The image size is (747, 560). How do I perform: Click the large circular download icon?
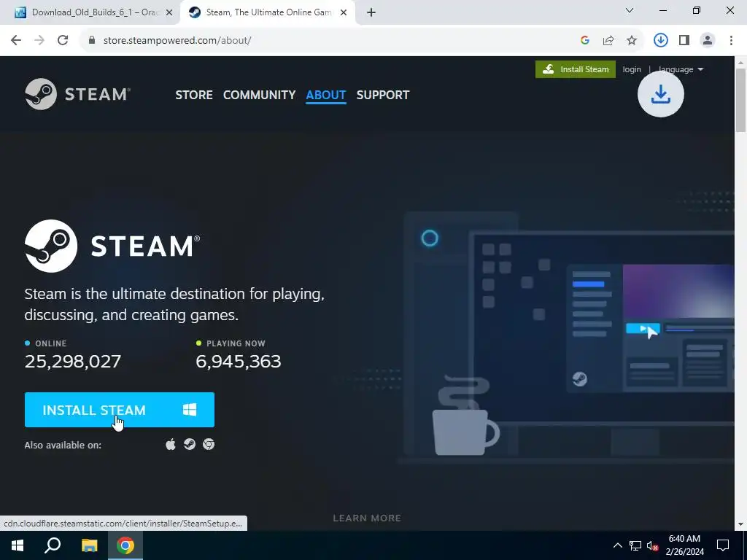pyautogui.click(x=660, y=94)
